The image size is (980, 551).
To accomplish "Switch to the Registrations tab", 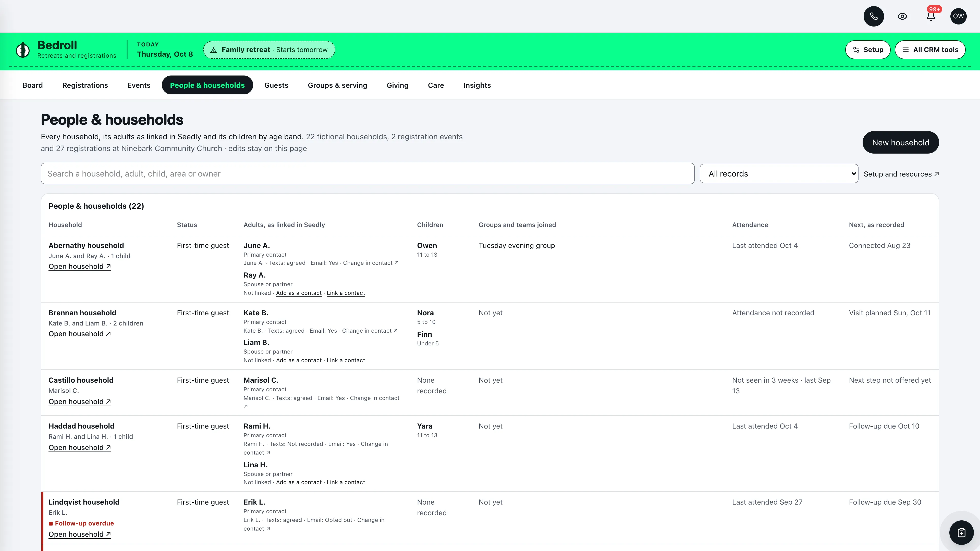I will [x=85, y=85].
